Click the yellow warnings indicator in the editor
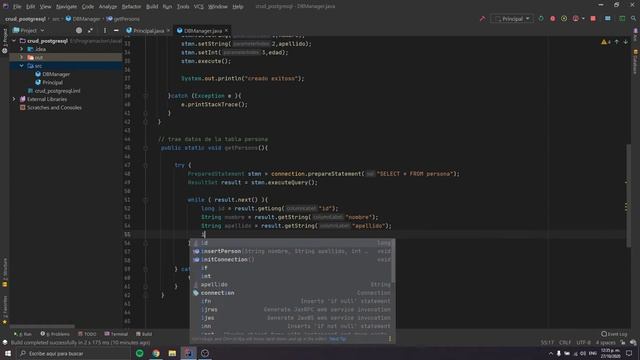 [x=606, y=42]
